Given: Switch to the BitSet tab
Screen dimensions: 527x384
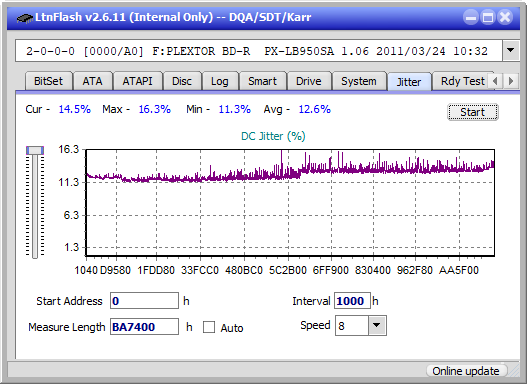Looking at the screenshot, I should pos(48,81).
